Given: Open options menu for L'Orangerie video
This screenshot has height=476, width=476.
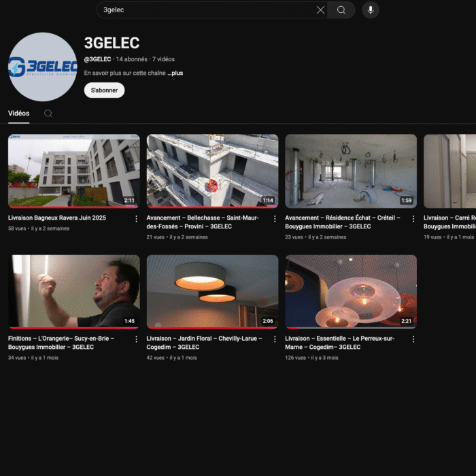Looking at the screenshot, I should pyautogui.click(x=136, y=339).
